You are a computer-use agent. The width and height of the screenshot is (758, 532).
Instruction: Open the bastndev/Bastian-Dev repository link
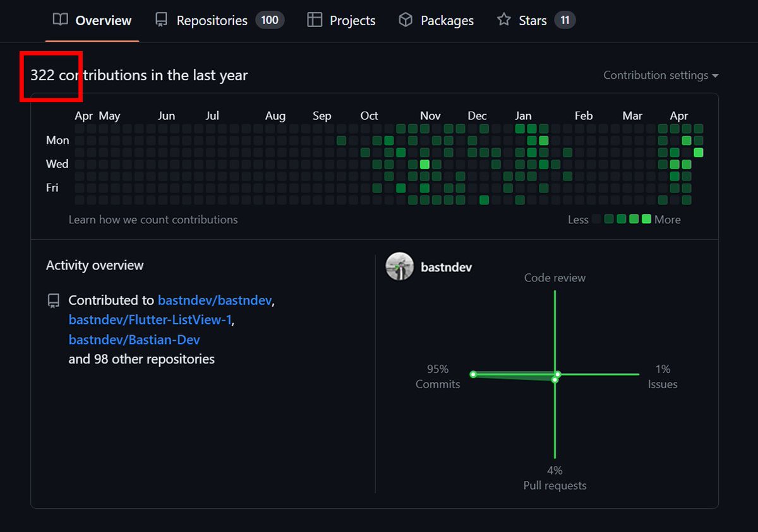click(135, 340)
